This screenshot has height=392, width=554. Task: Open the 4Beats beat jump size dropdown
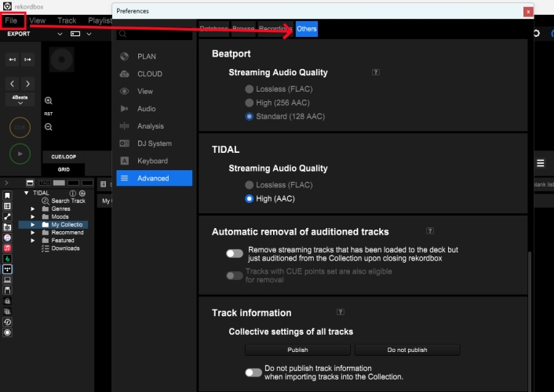(20, 100)
